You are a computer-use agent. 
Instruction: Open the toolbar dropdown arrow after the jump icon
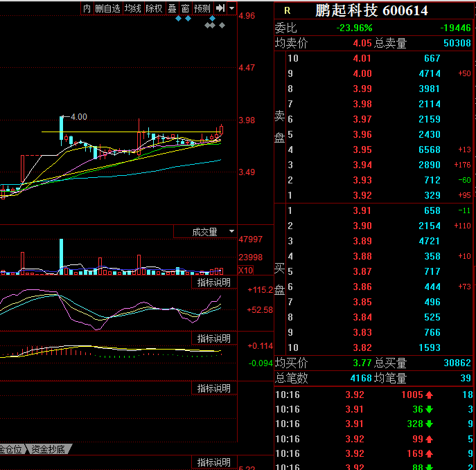(x=232, y=8)
